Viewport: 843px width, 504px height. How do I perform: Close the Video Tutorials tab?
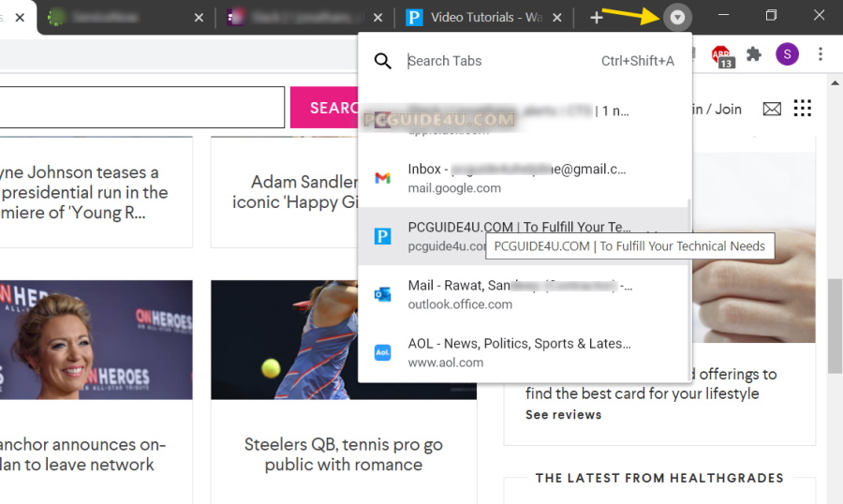click(557, 17)
